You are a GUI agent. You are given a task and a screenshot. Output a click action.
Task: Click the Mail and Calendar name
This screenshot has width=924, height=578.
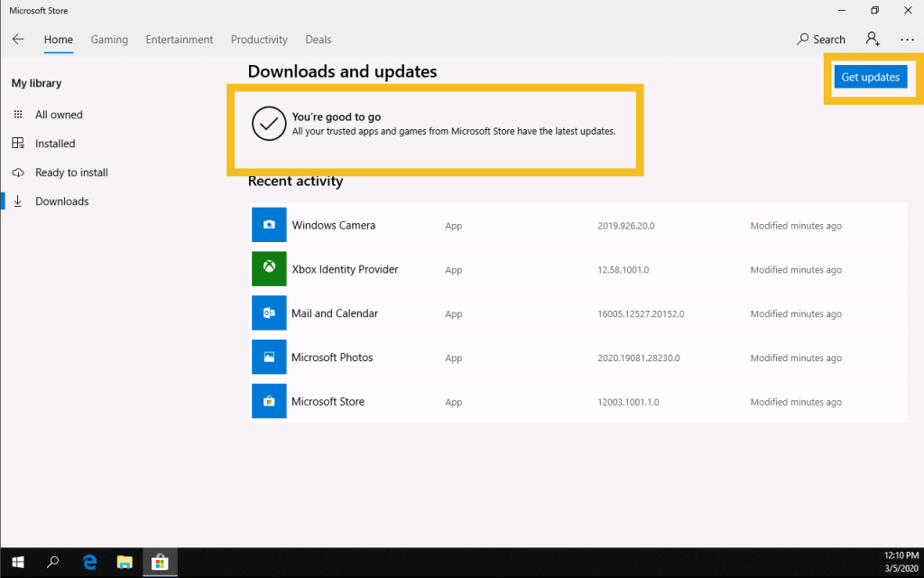tap(335, 313)
